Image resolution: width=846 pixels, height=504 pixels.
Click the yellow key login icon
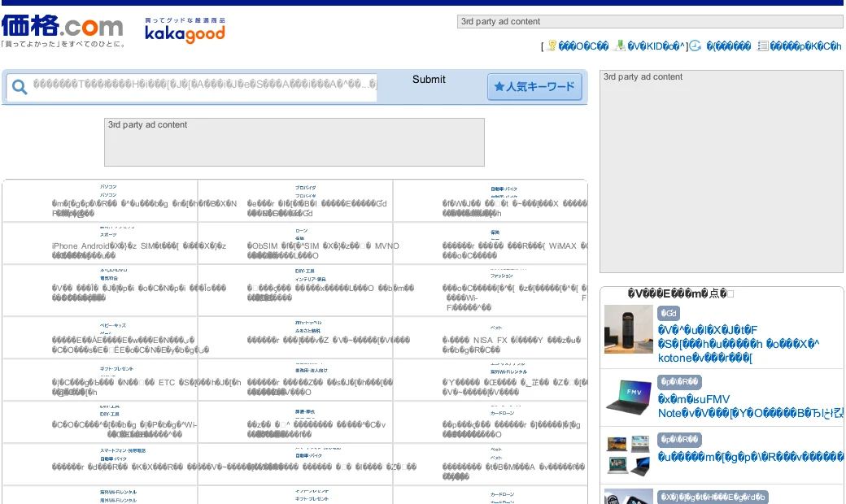[552, 46]
